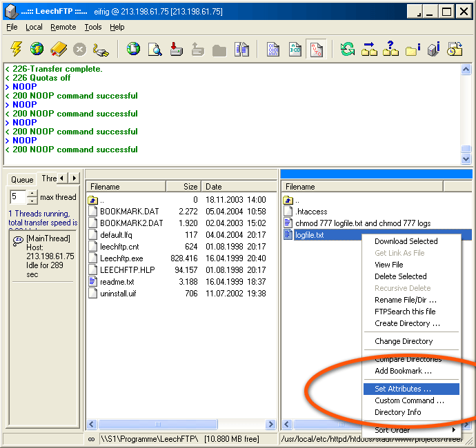The height and width of the screenshot is (448, 476).
Task: Click the sleeping MainThread status icon
Action: (18, 241)
